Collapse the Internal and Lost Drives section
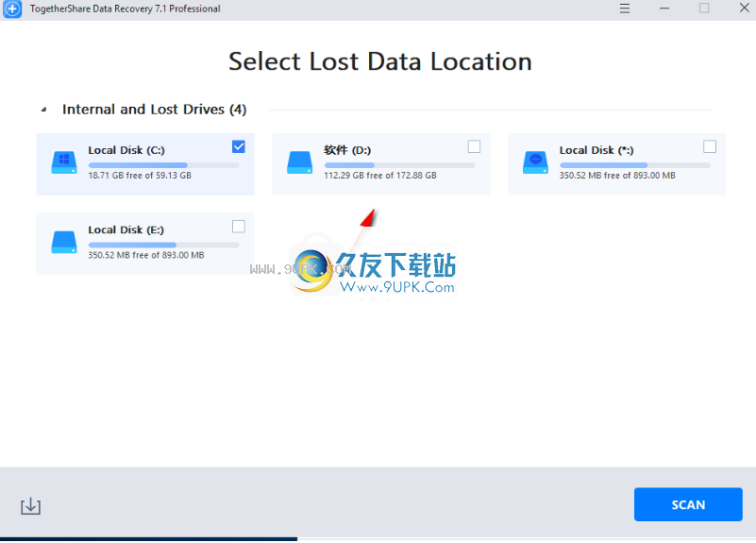756x543 pixels. (x=43, y=110)
